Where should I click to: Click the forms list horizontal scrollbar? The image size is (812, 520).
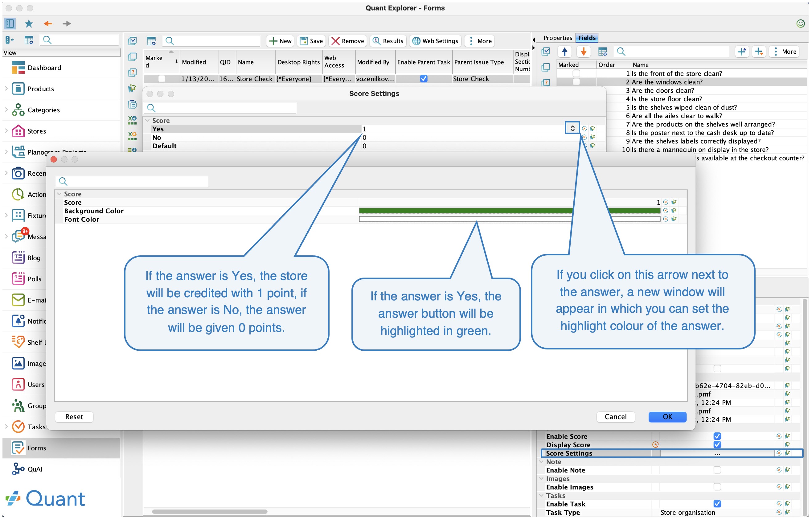coord(210,512)
